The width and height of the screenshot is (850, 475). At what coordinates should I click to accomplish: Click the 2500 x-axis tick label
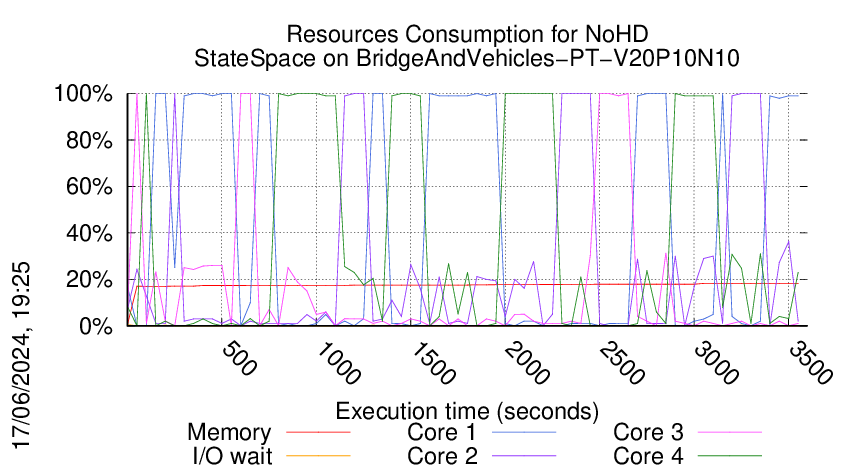621,363
